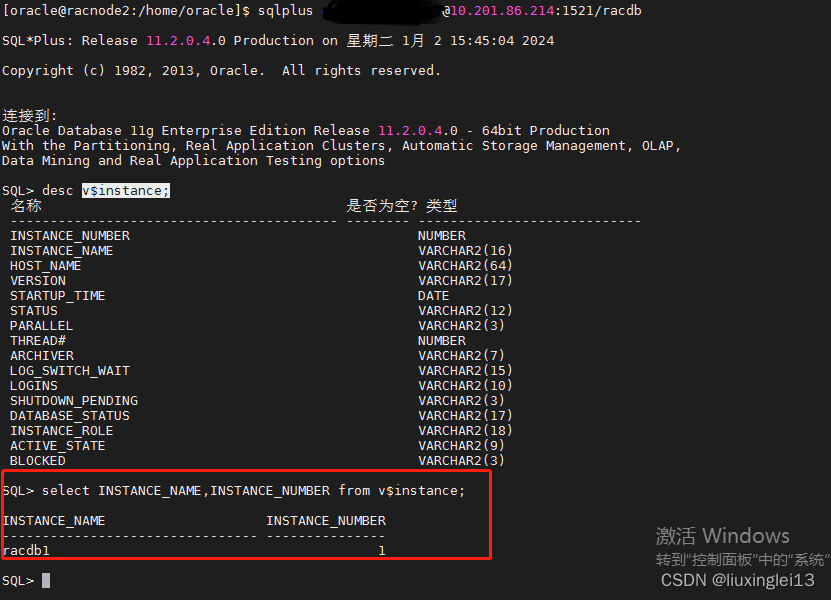Select the ARCHIVER row entry

41,355
